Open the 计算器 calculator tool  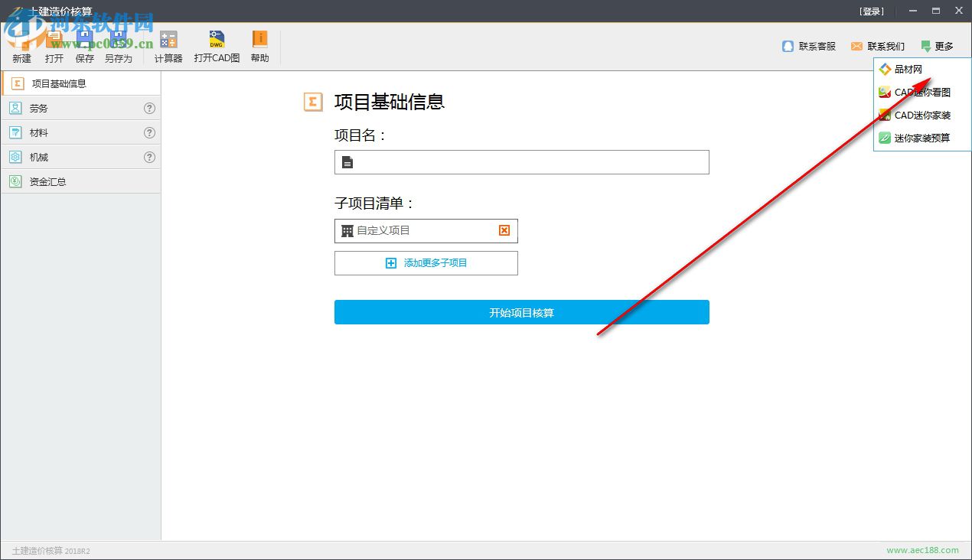click(168, 47)
